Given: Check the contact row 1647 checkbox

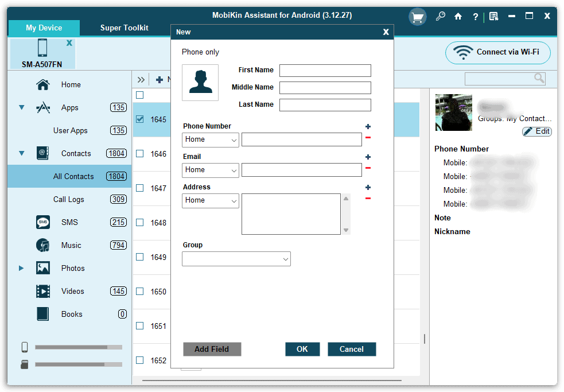Looking at the screenshot, I should point(140,188).
